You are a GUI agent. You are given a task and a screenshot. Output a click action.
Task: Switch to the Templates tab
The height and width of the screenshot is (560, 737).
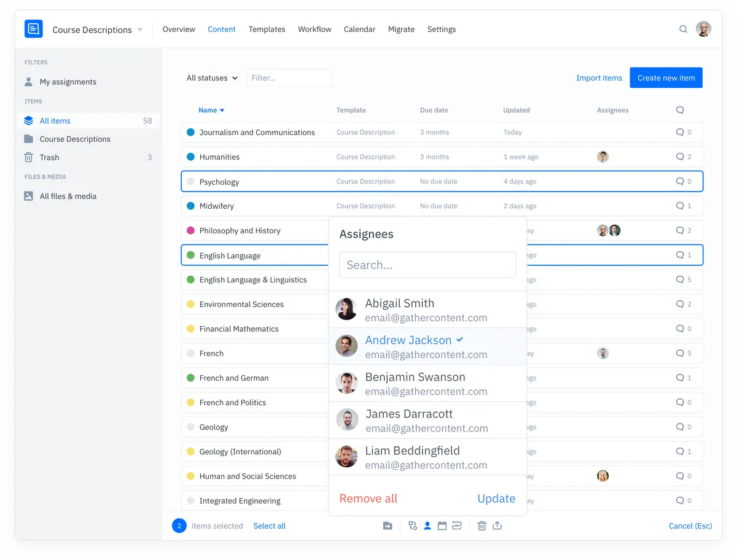[x=267, y=29]
